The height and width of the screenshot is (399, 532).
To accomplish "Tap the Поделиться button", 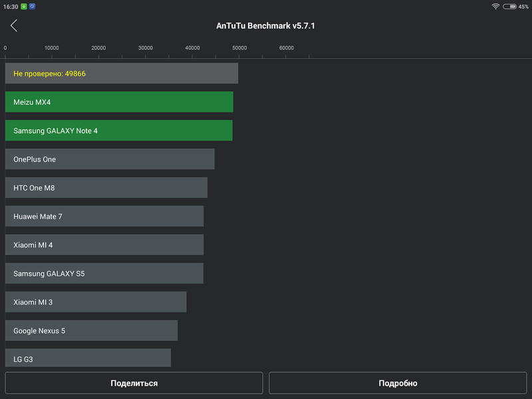I will [x=134, y=383].
